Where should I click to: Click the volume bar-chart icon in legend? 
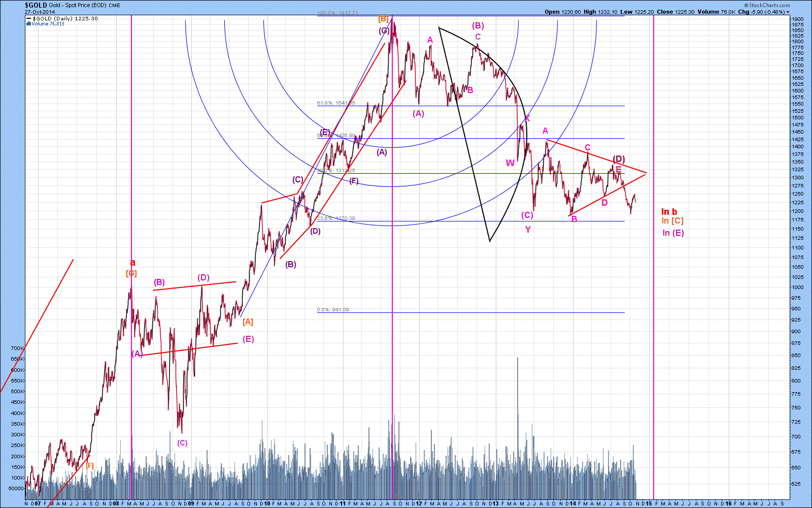pos(28,24)
